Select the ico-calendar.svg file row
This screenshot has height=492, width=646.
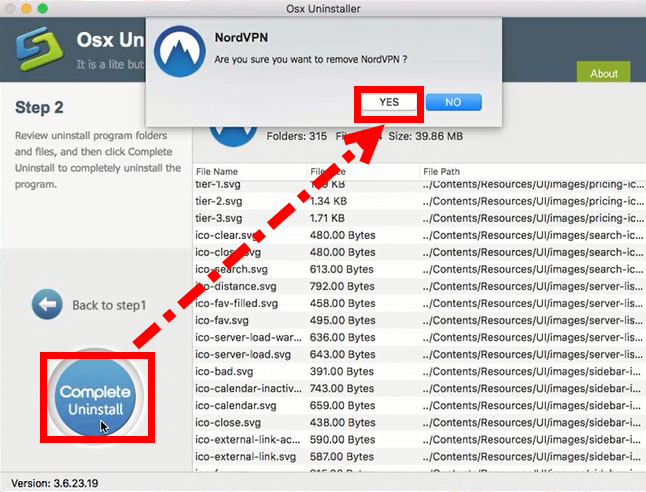coord(235,405)
